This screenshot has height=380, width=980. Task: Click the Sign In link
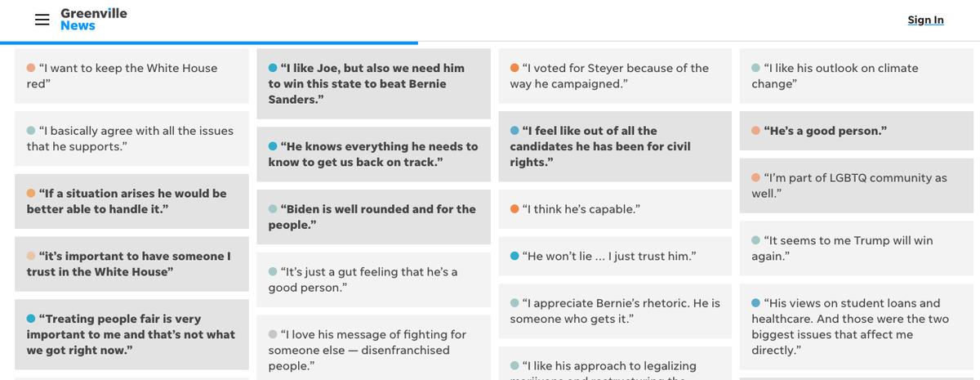[x=925, y=20]
